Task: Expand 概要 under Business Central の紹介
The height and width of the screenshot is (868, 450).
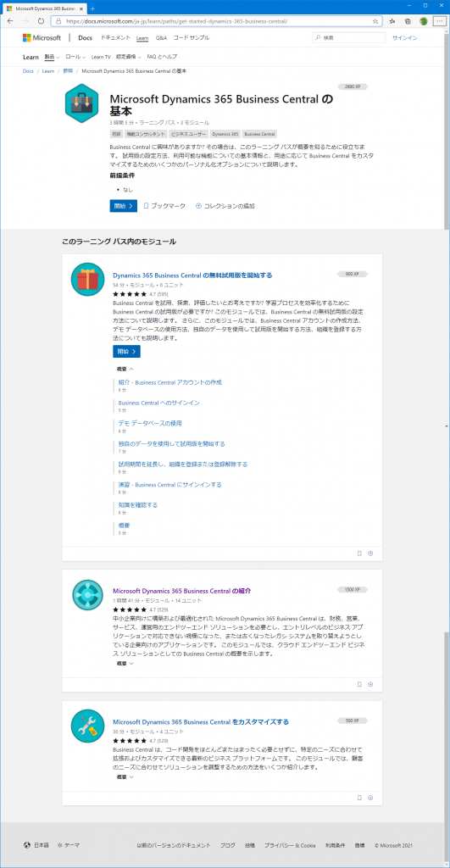Action: pyautogui.click(x=125, y=663)
